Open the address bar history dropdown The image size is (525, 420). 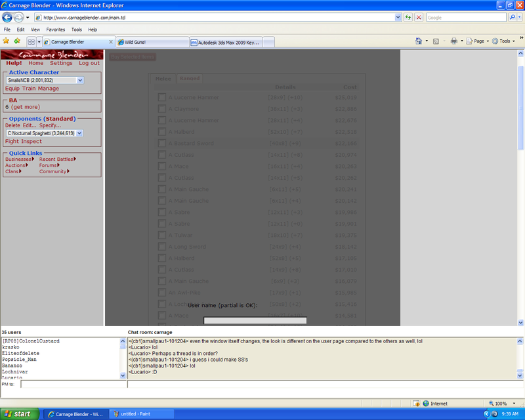398,18
